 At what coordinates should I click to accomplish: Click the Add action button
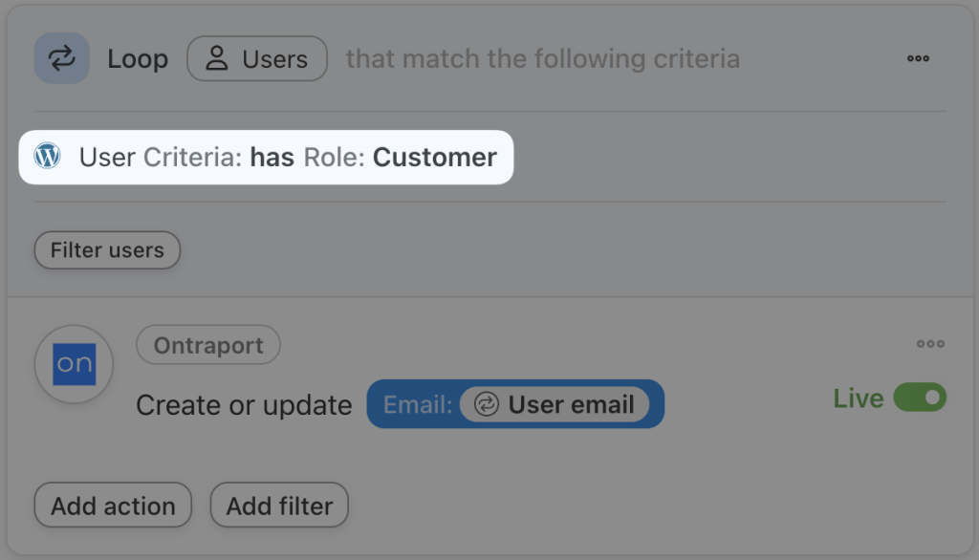click(x=112, y=506)
